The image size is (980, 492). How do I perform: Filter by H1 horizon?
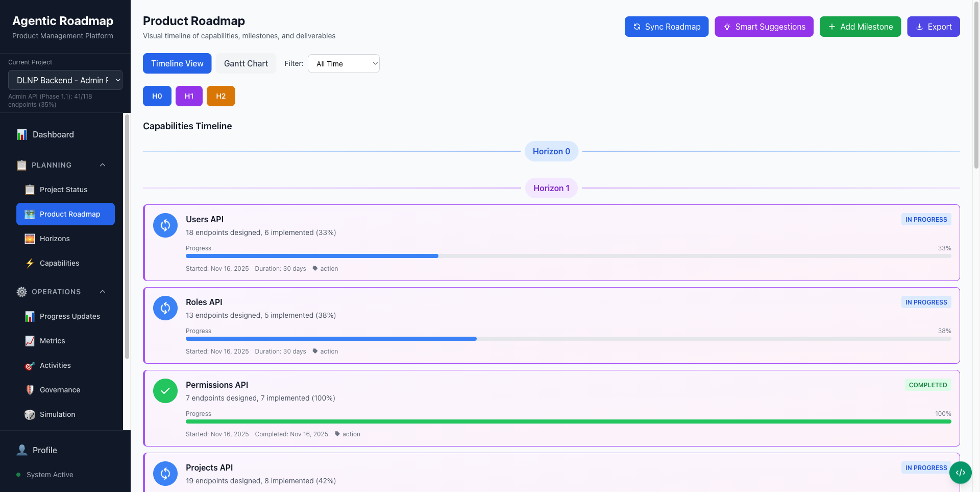coord(189,96)
